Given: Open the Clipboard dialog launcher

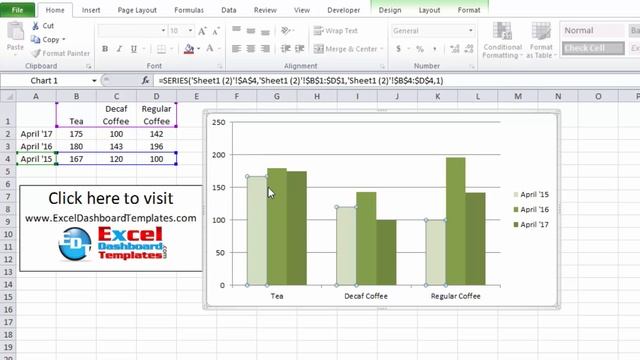Looking at the screenshot, I should click(x=89, y=66).
